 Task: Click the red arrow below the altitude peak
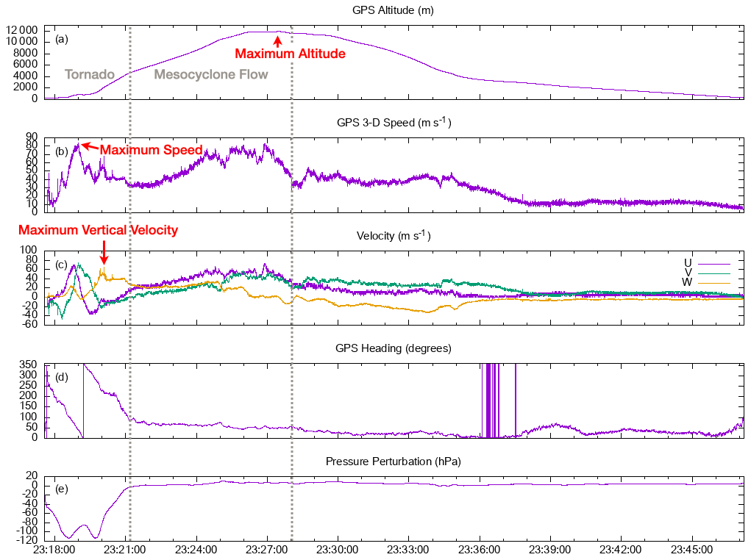[x=277, y=40]
